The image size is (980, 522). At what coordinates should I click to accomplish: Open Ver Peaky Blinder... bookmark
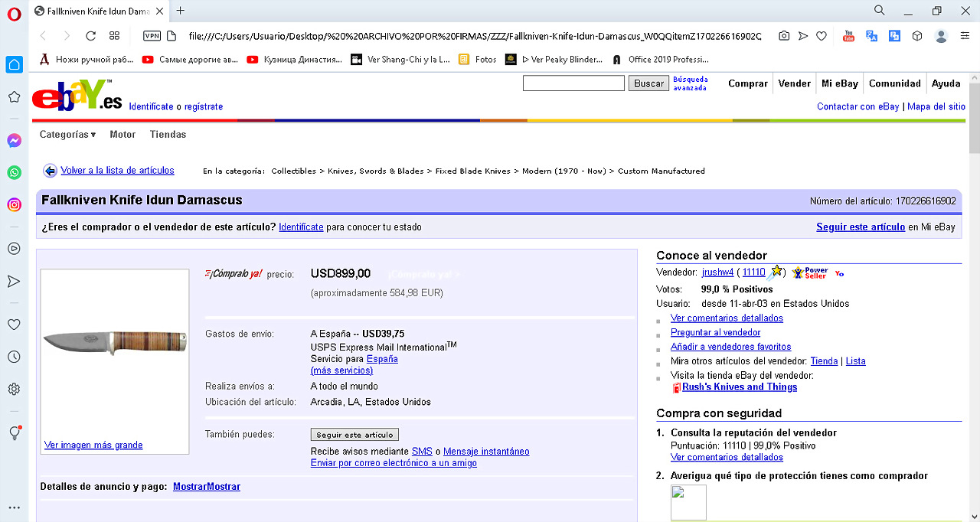pyautogui.click(x=554, y=59)
